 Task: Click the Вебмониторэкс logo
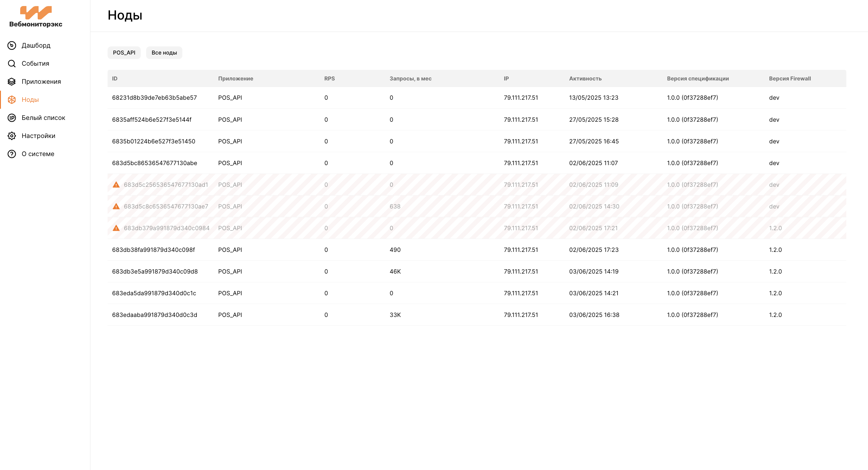point(36,17)
